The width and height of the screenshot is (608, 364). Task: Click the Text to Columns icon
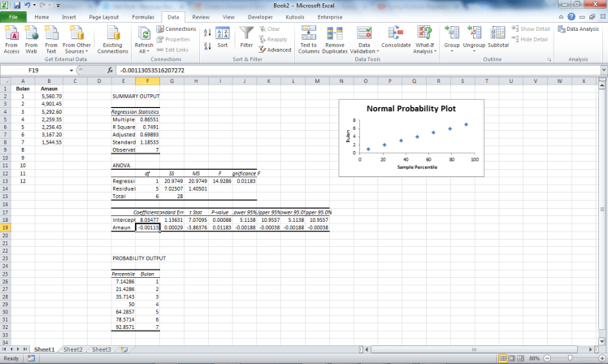309,37
